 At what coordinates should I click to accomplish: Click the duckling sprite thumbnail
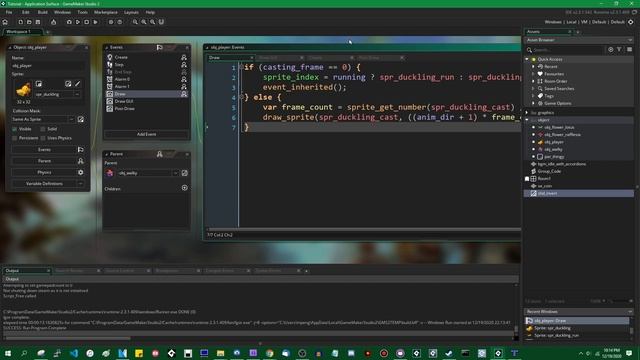point(23,90)
